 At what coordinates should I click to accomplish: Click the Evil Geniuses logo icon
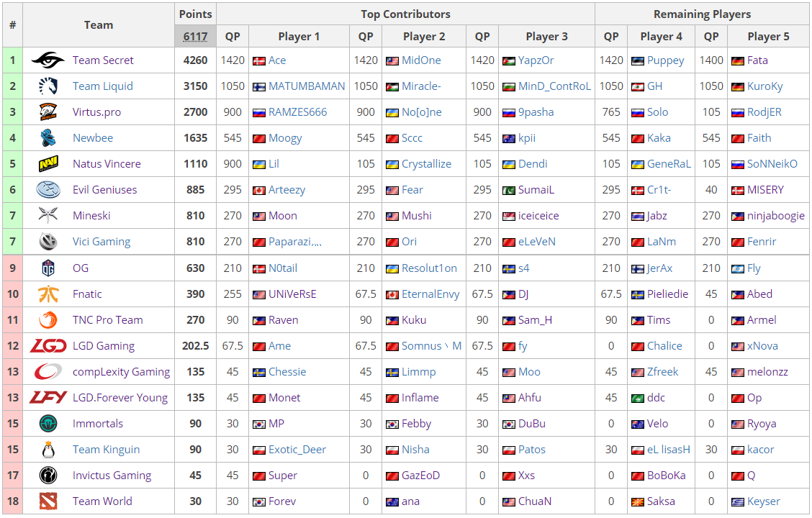48,190
